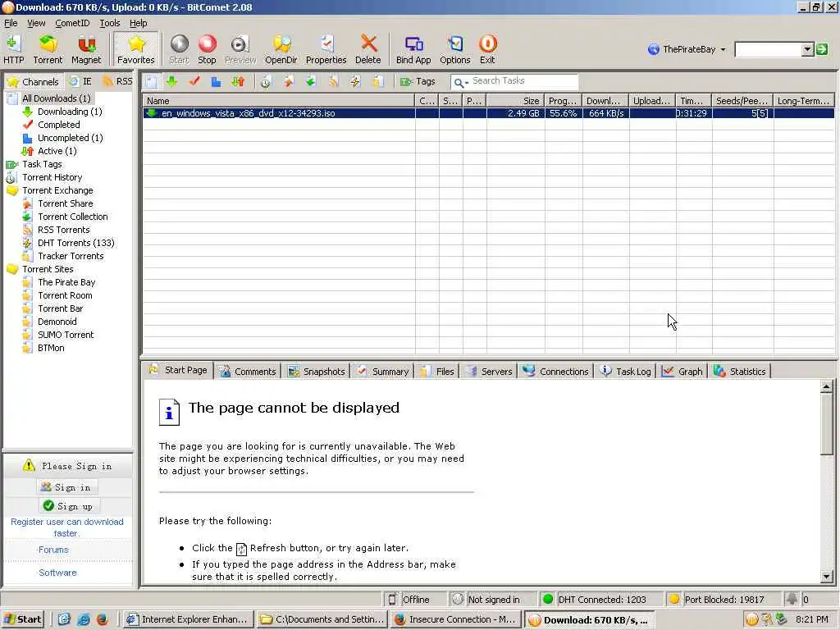Image resolution: width=840 pixels, height=630 pixels.
Task: Click the DHT Torrents lightning icon in filter bar
Action: tap(355, 81)
